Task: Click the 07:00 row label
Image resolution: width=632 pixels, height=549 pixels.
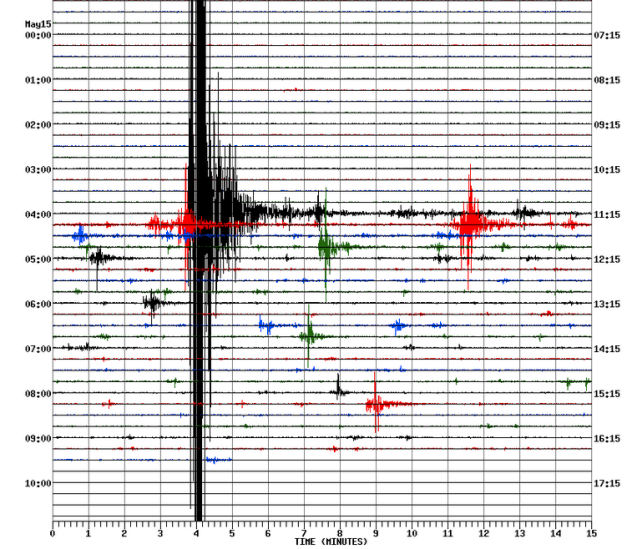Action: 38,349
